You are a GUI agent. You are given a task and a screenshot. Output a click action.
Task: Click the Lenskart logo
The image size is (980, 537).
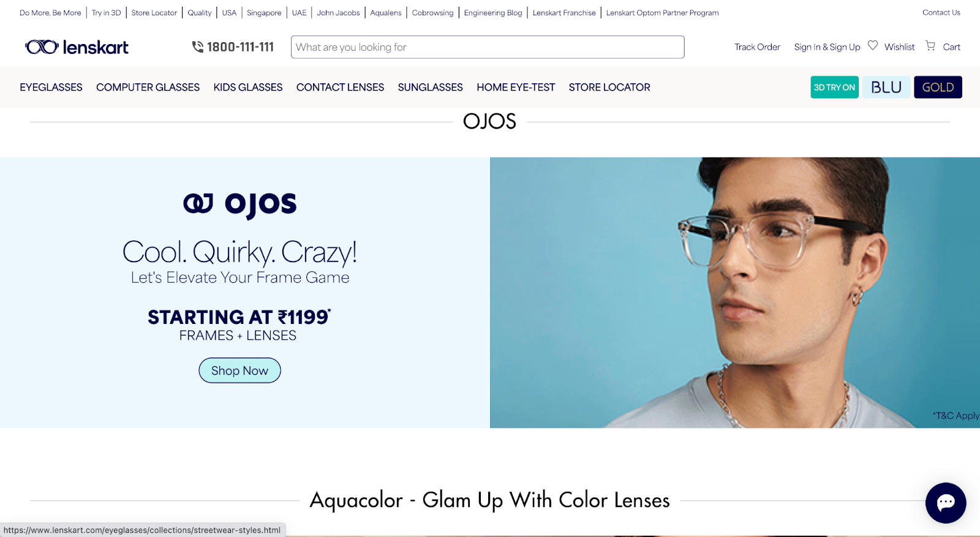pos(77,47)
